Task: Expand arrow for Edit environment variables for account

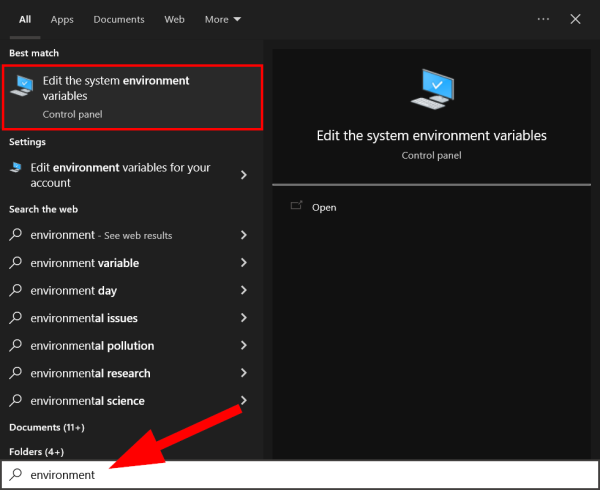Action: click(x=244, y=175)
